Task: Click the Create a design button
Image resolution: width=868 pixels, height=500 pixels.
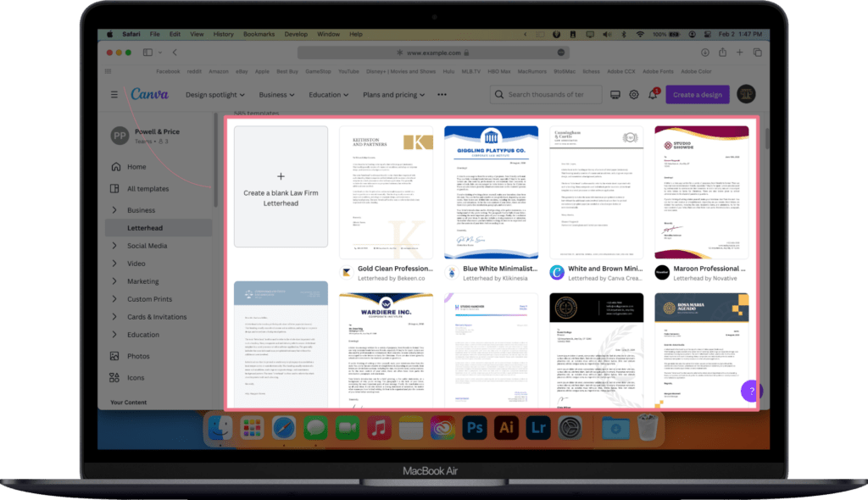Action: pyautogui.click(x=698, y=95)
